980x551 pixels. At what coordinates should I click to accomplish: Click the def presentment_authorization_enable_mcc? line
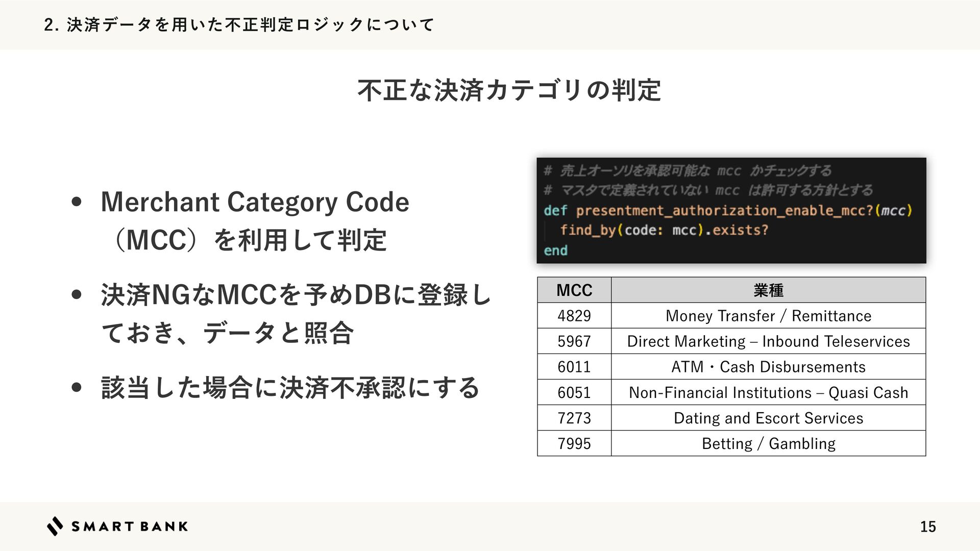point(727,210)
